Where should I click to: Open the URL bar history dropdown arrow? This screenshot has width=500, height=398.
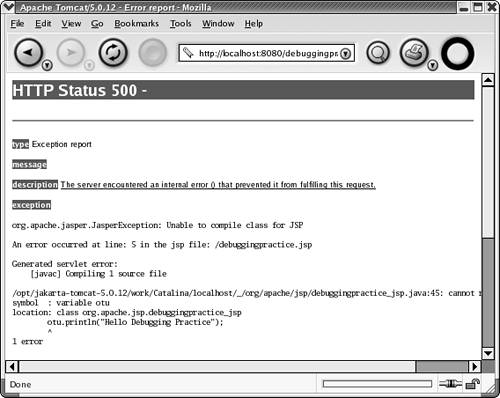pyautogui.click(x=346, y=53)
